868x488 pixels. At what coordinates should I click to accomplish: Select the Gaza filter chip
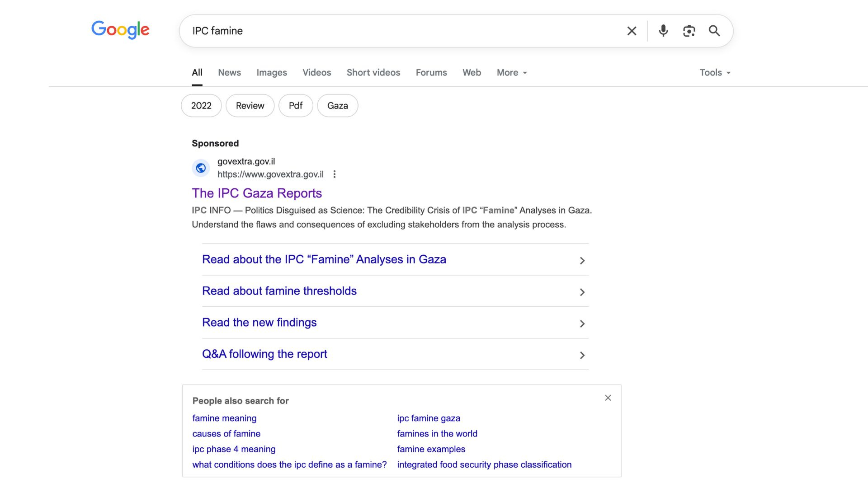[337, 106]
